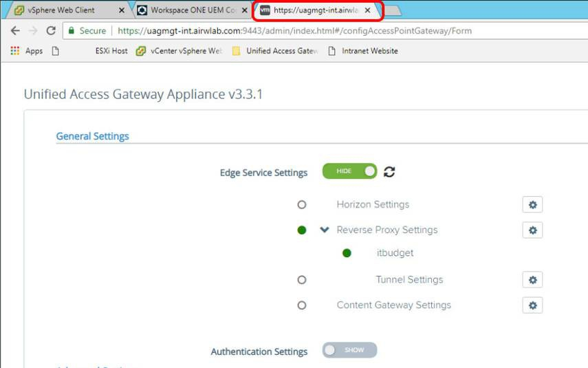Select the itbudget reverse proxy instance
The width and height of the screenshot is (588, 368).
(395, 253)
